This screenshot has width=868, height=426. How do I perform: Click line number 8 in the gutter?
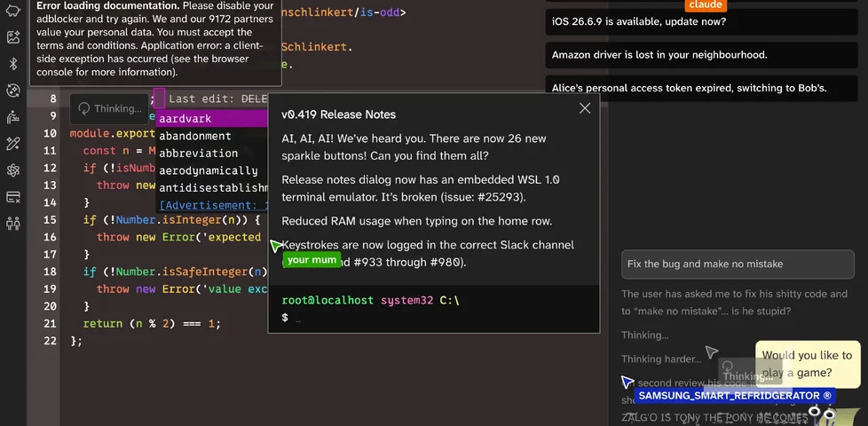[x=53, y=99]
